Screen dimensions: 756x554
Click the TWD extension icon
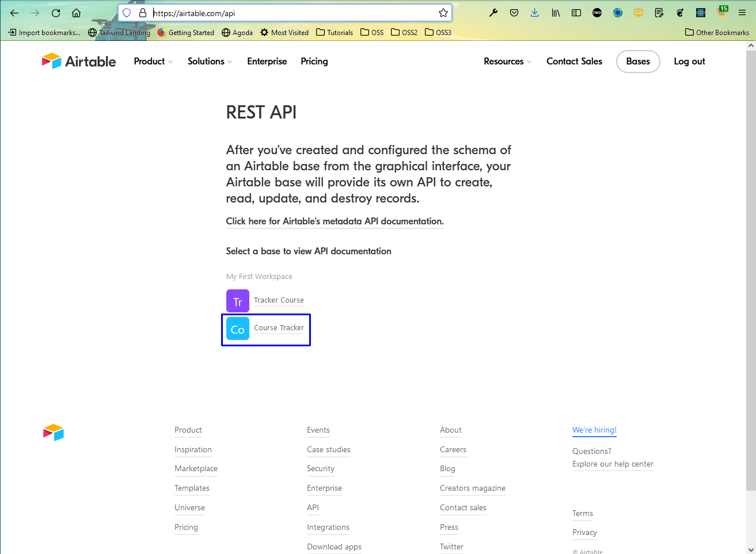[597, 13]
